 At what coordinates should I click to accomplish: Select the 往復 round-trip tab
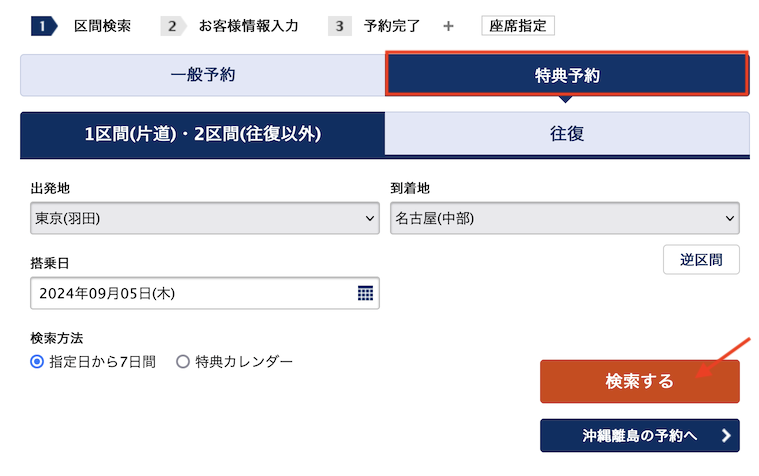[567, 134]
